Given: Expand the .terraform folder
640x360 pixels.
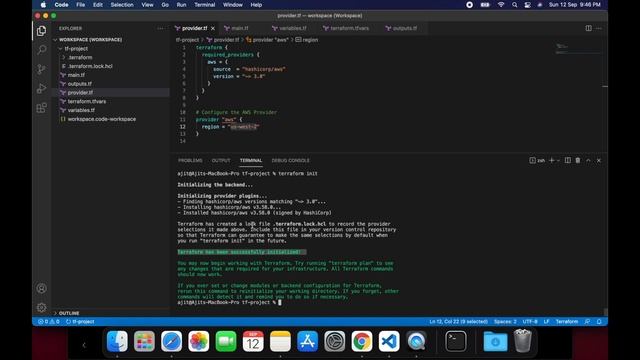Looking at the screenshot, I should point(80,58).
